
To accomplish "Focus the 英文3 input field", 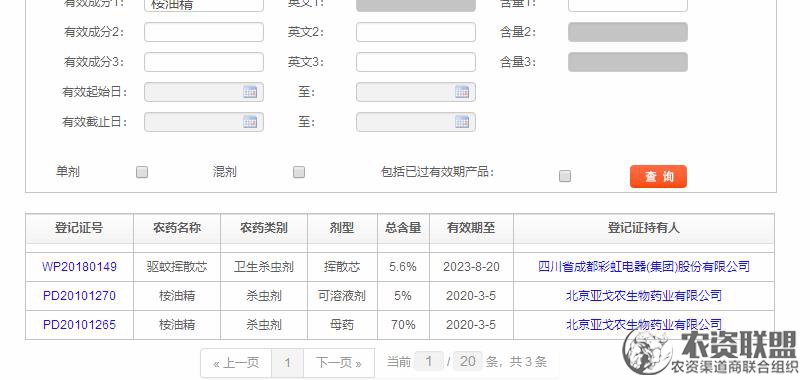I will (416, 62).
